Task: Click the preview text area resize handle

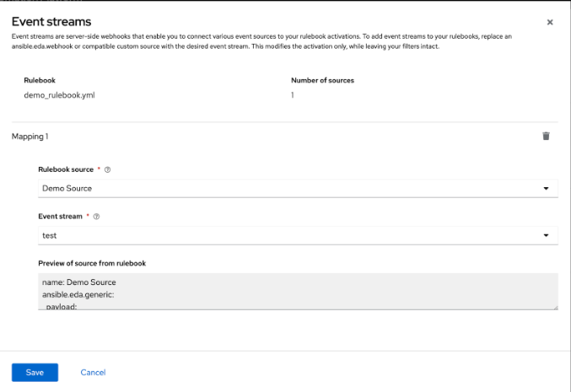Action: 555,307
